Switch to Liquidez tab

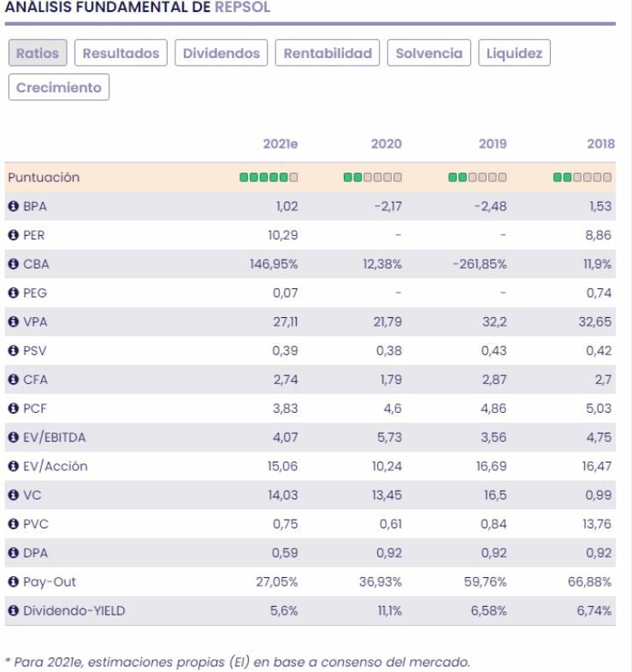(x=514, y=53)
